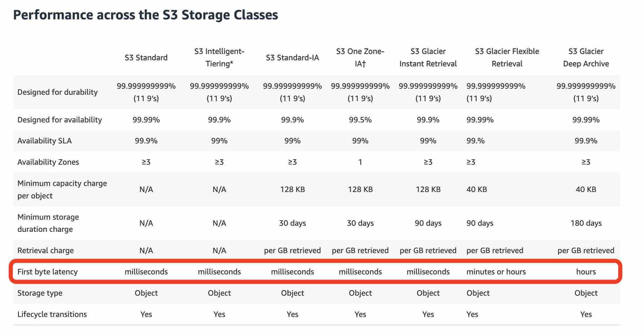Screen dimensions: 644x336
Task: Click the Lifecycle transitions row label
Action: (x=52, y=314)
